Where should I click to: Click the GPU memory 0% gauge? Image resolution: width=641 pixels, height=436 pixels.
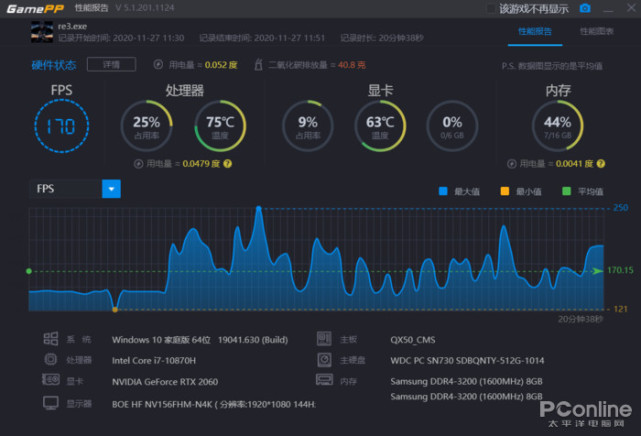pyautogui.click(x=452, y=126)
